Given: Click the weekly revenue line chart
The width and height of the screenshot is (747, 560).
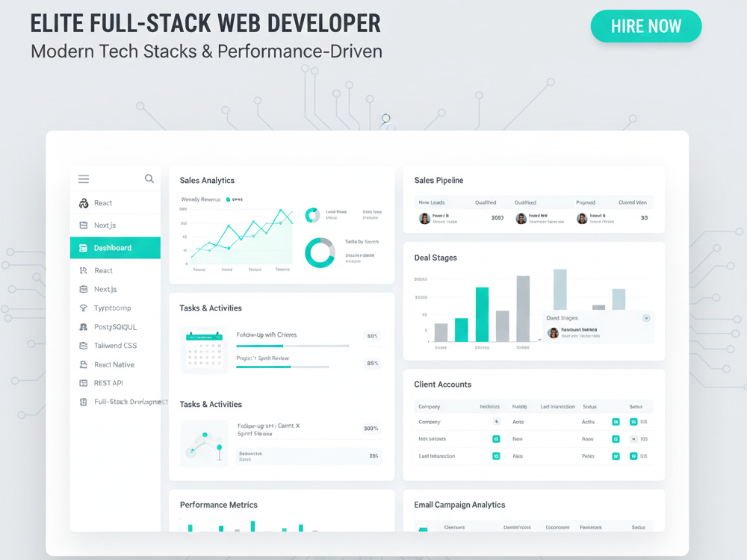Looking at the screenshot, I should click(241, 236).
